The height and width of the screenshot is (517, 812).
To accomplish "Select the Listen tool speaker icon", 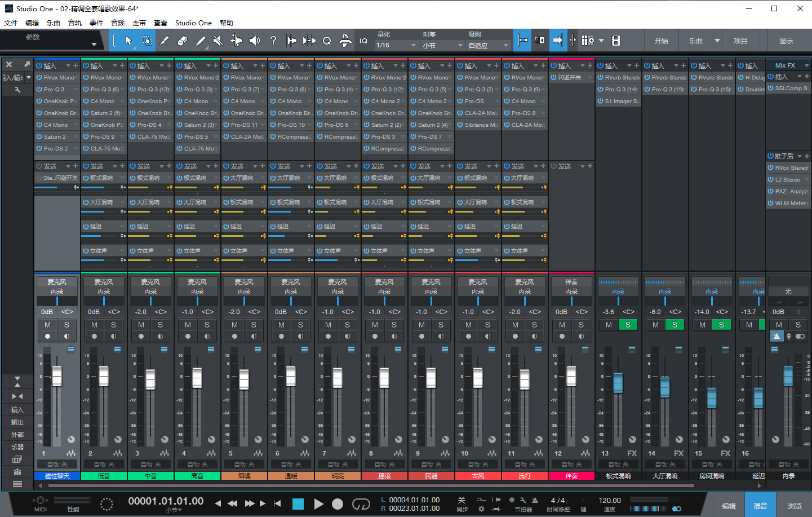I will click(255, 40).
